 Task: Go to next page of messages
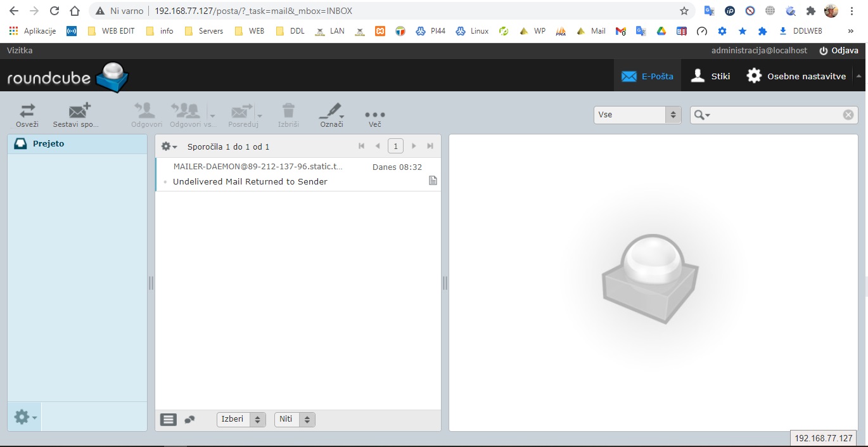tap(414, 146)
